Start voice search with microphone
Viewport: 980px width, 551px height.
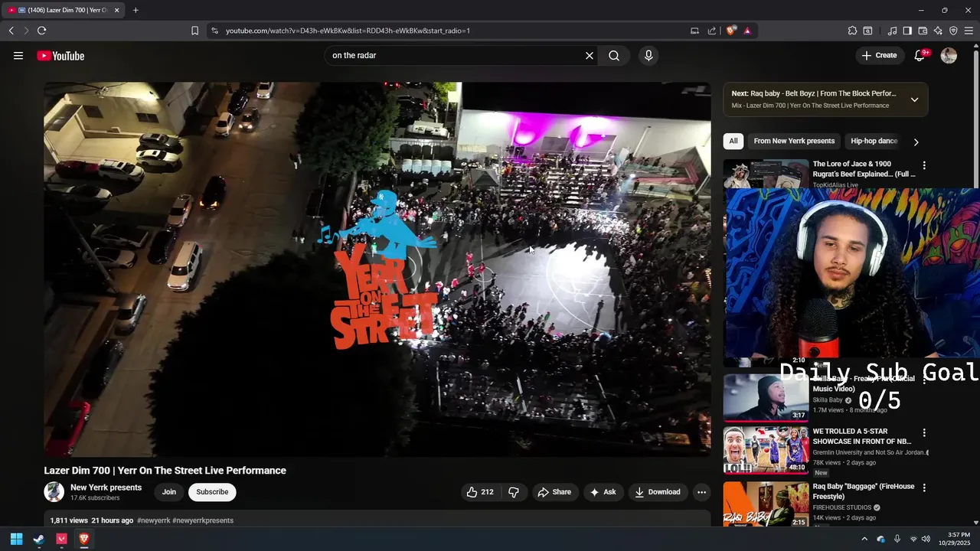pyautogui.click(x=648, y=56)
